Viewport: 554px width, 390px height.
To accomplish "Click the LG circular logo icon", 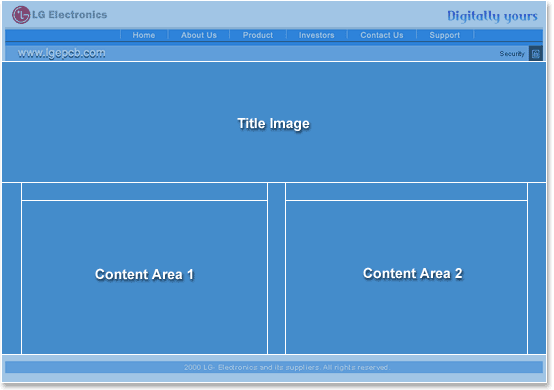I will pyautogui.click(x=21, y=15).
